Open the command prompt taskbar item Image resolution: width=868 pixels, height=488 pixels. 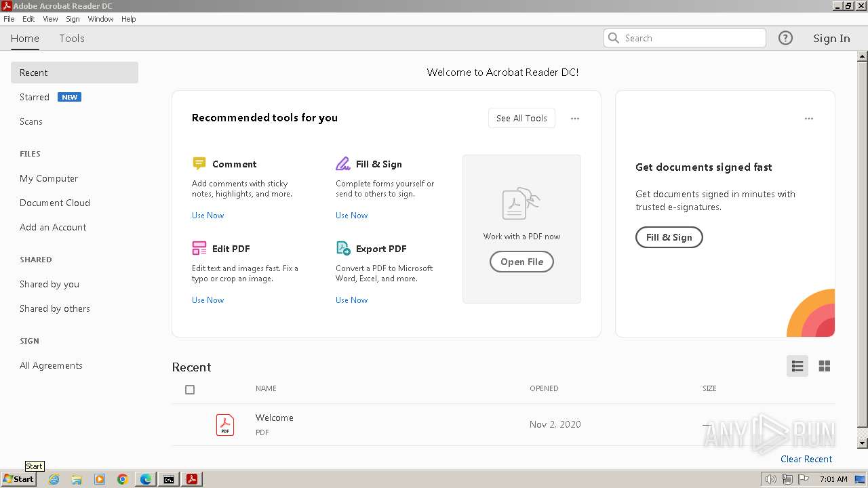[169, 479]
